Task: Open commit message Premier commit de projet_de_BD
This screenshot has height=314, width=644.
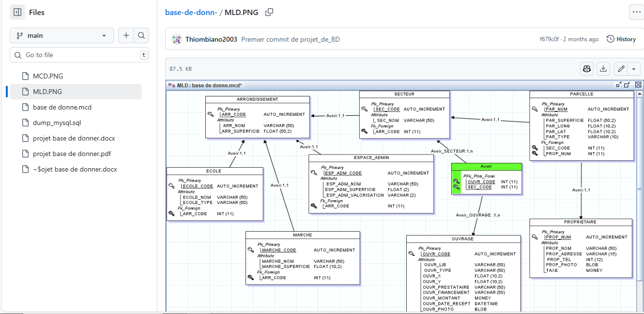Action: point(291,39)
